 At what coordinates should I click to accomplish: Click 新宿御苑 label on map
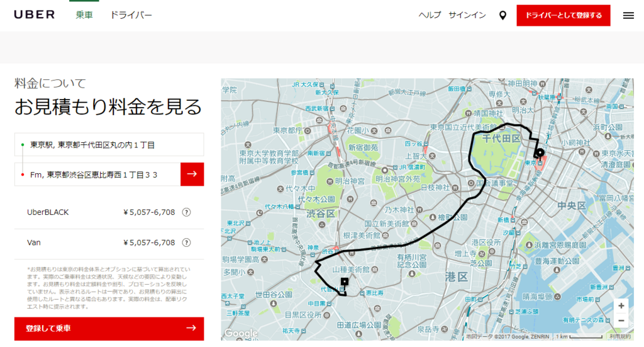pyautogui.click(x=363, y=147)
